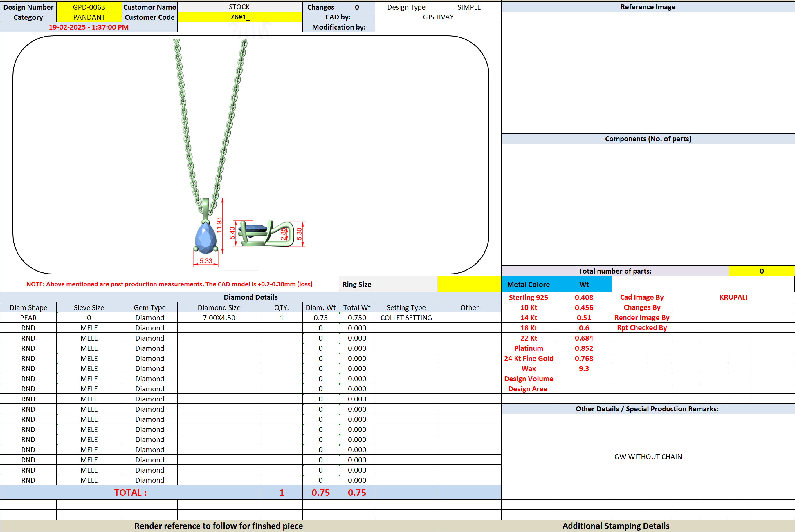Select the empty Changes By value cell
The width and height of the screenshot is (795, 532).
pyautogui.click(x=733, y=307)
